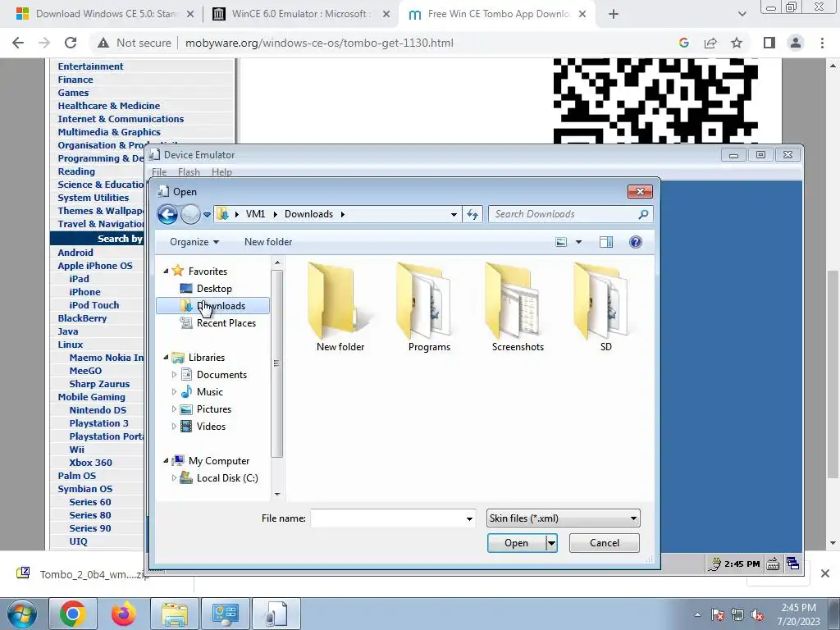Viewport: 840px width, 630px height.
Task: Expand the Documents library
Action: [x=174, y=374]
